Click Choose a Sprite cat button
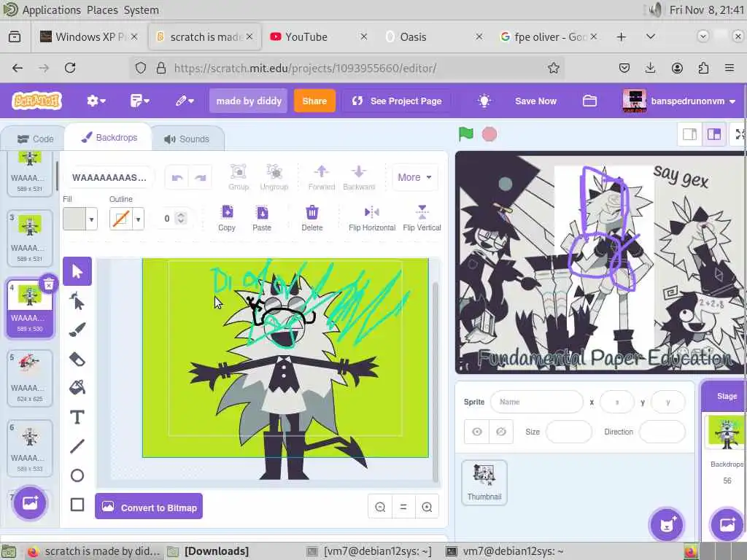The image size is (747, 560). tap(667, 525)
